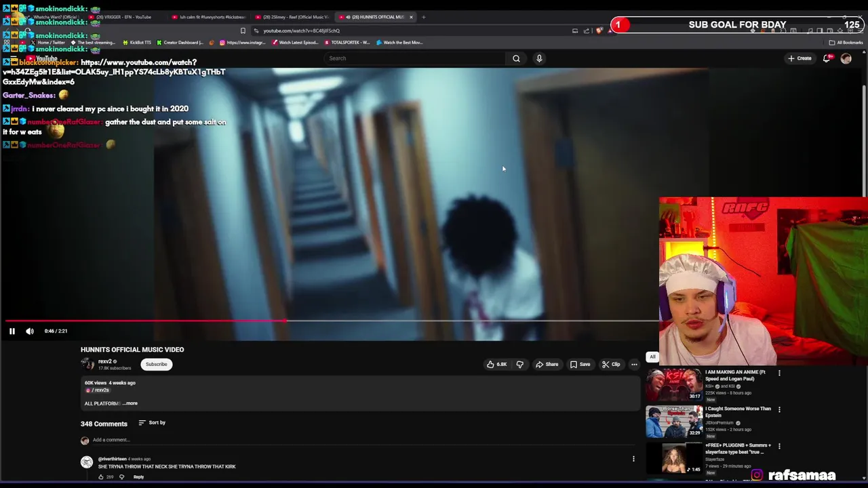Open the Sort by comments dropdown
The width and height of the screenshot is (868, 488).
[x=152, y=422]
